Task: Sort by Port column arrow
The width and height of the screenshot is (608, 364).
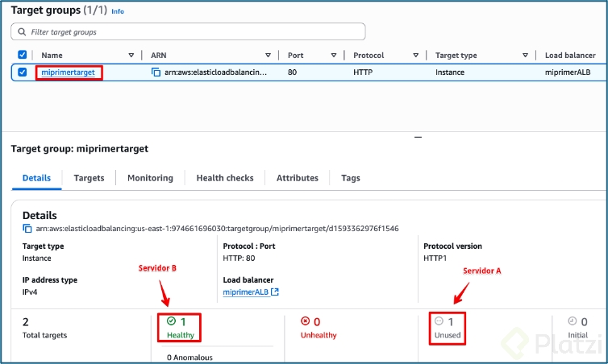Action: click(x=334, y=56)
